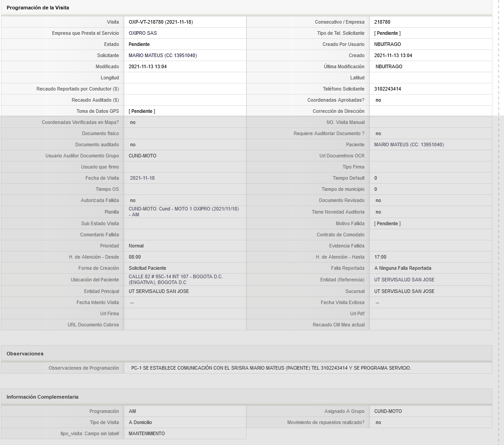Image resolution: width=504 pixels, height=445 pixels.
Task: Click the MANTENIMIENTO tipo_visita value
Action: point(147,433)
